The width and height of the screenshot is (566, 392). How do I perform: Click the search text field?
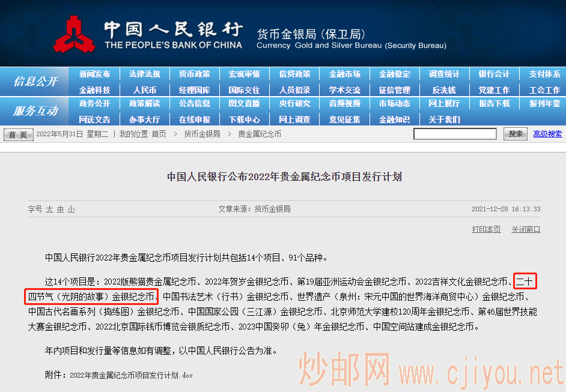[x=457, y=134]
